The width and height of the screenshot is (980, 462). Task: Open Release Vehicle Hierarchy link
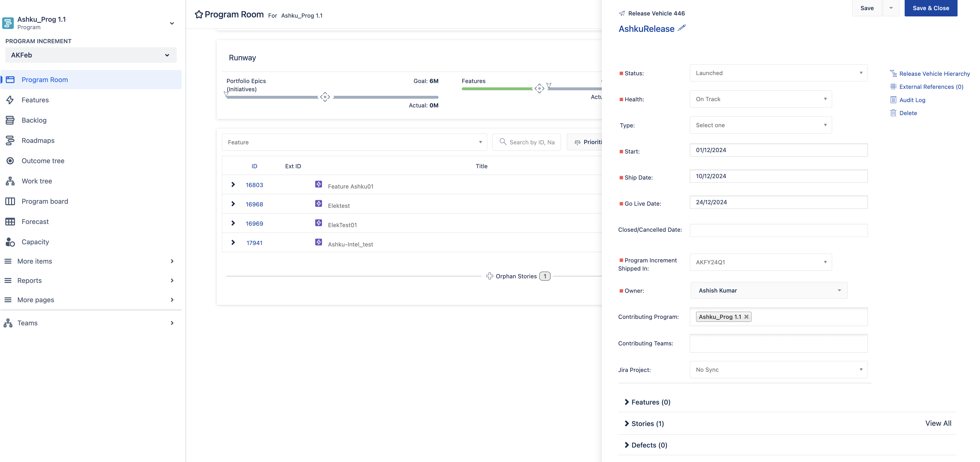[934, 74]
